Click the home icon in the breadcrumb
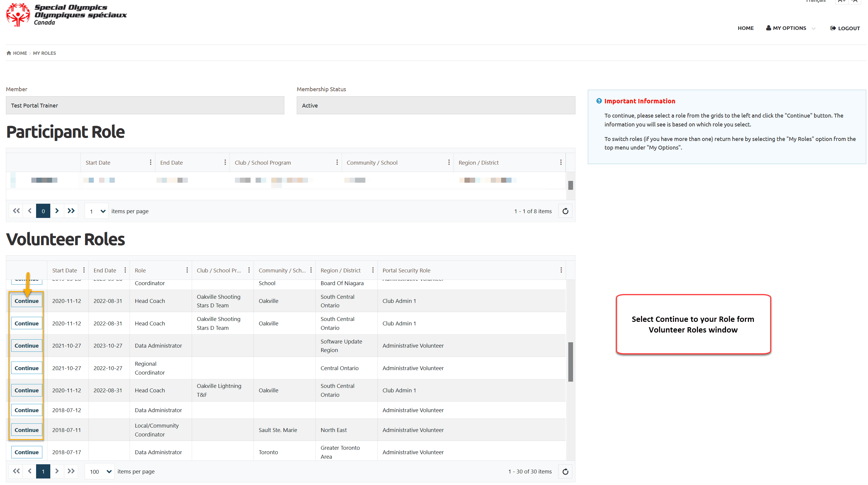This screenshot has height=485, width=868. click(x=9, y=53)
